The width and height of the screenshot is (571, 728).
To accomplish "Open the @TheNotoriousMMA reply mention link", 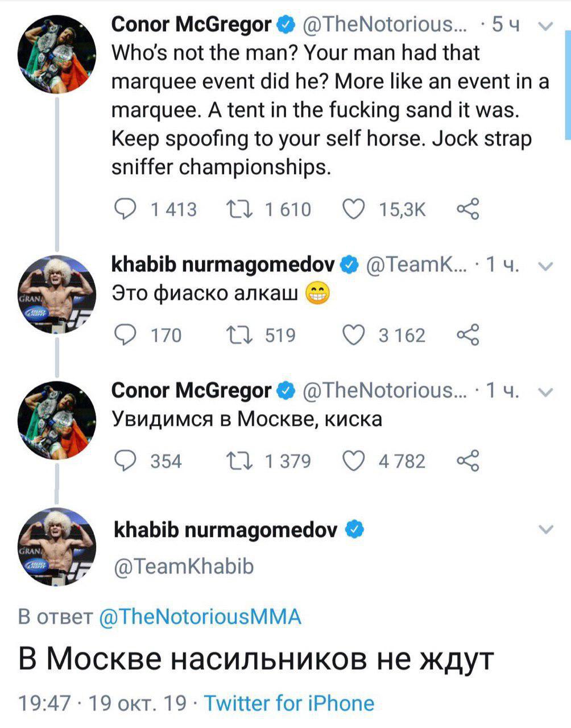I will click(200, 617).
